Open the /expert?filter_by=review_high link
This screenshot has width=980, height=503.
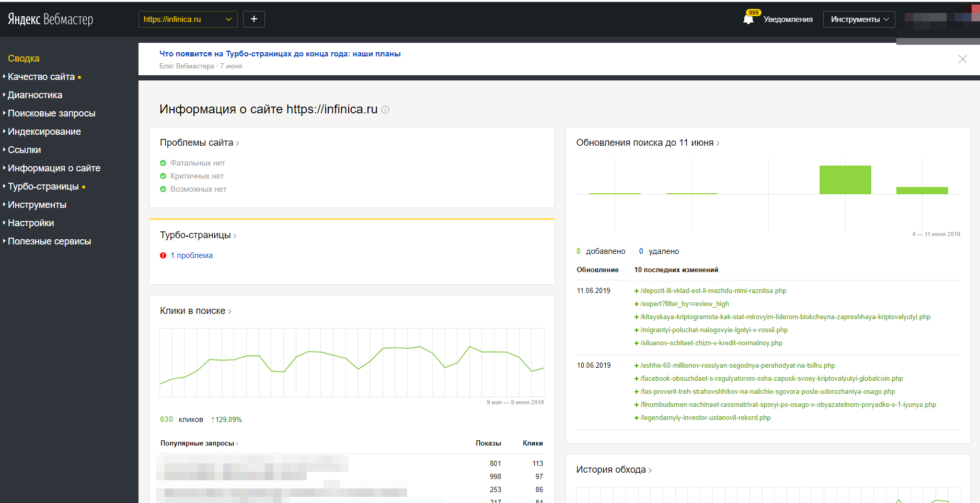684,304
